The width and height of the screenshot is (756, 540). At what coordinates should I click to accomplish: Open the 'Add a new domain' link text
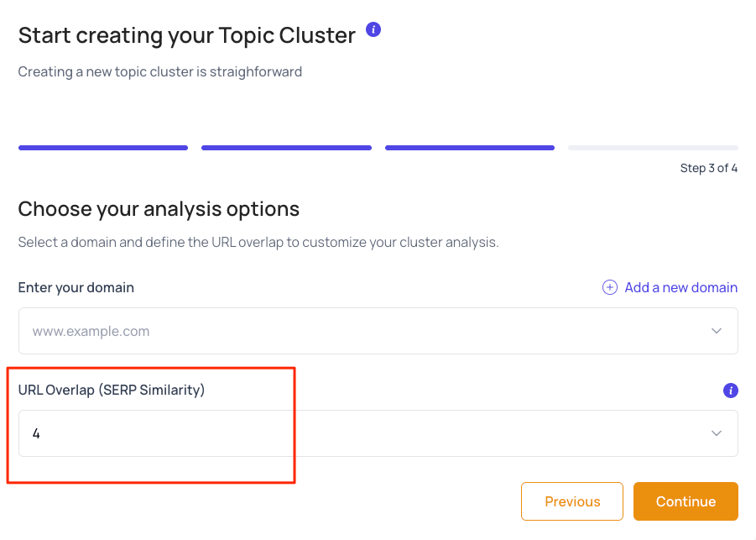pos(680,287)
